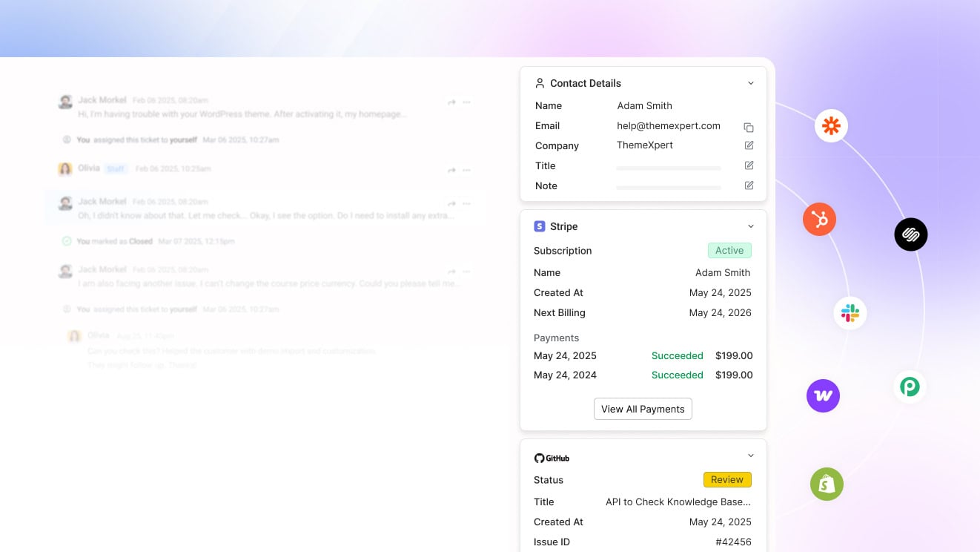Screen dimensions: 980x552
Task: Select the HubSpot integration icon
Action: 819,219
